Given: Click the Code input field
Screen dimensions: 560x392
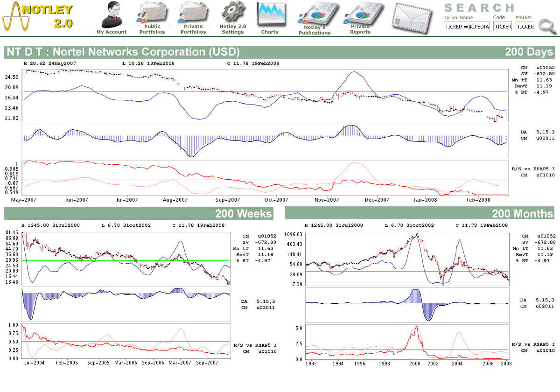Looking at the screenshot, I should coord(503,27).
